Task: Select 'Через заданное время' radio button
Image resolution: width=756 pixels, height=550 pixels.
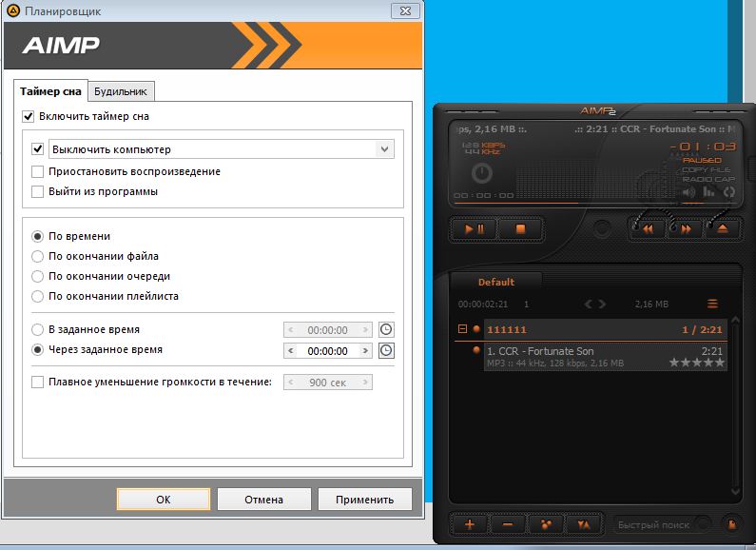Action: coord(37,350)
